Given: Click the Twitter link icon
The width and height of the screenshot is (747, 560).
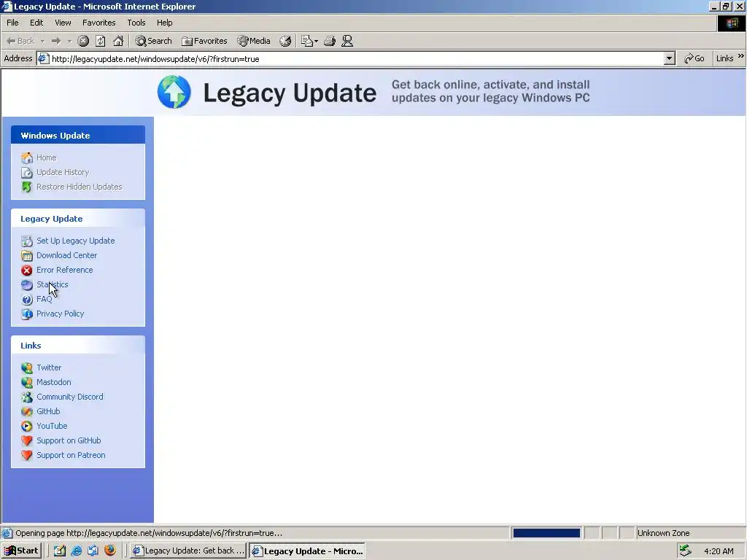Looking at the screenshot, I should click(x=27, y=368).
